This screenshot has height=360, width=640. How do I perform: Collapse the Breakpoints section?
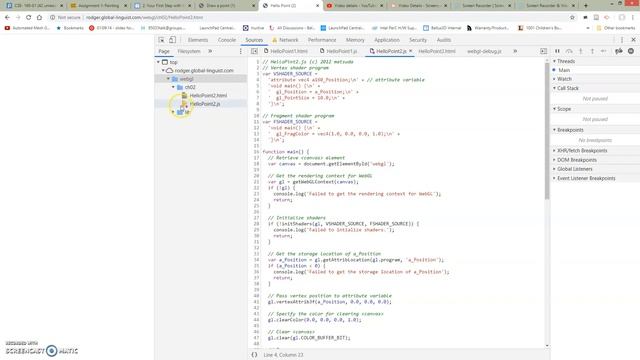click(570, 130)
